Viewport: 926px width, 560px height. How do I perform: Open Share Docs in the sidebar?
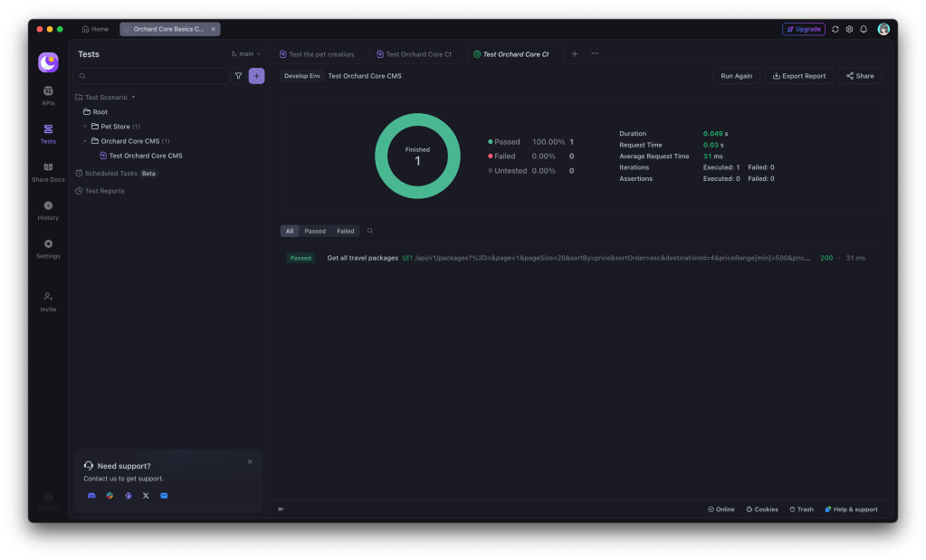click(48, 172)
